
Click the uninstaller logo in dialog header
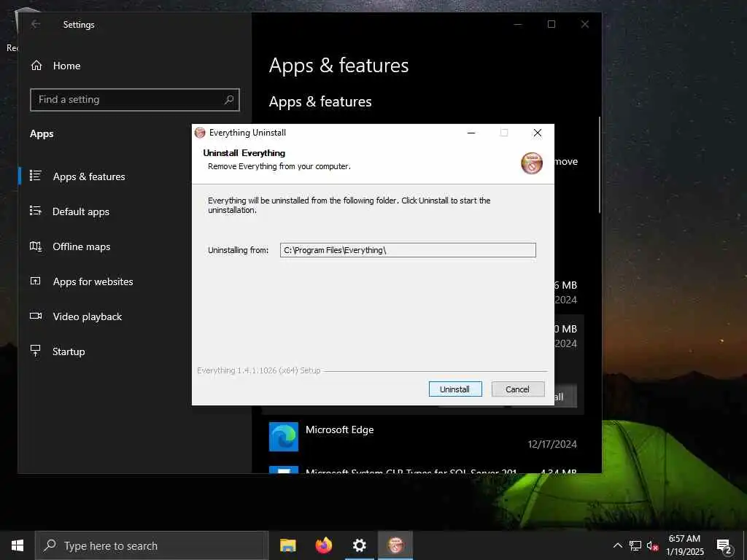coord(532,163)
